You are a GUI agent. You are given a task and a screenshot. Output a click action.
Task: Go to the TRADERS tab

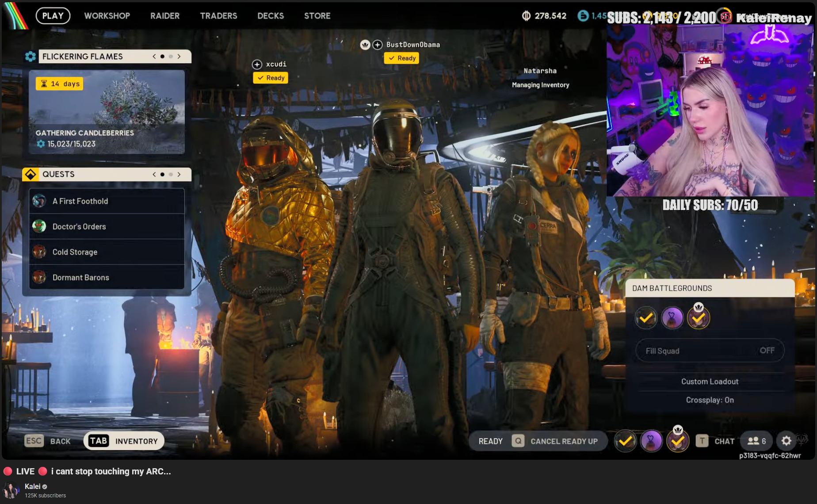click(218, 16)
